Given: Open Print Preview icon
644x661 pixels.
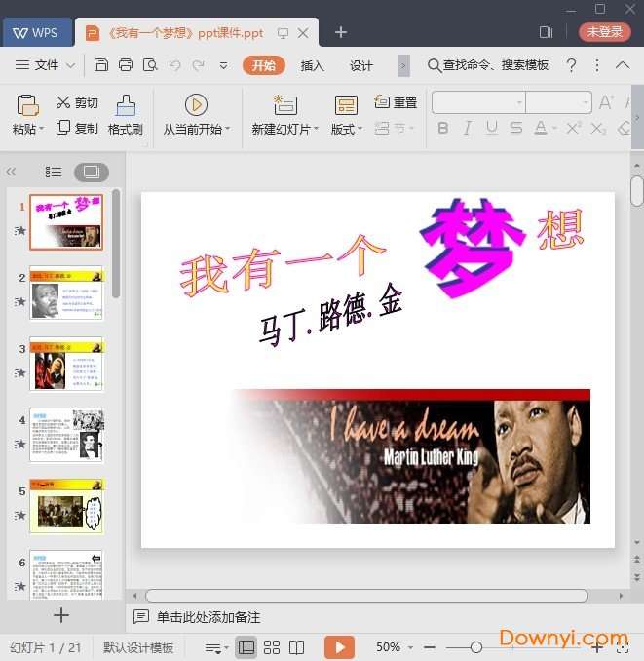Looking at the screenshot, I should [x=150, y=65].
